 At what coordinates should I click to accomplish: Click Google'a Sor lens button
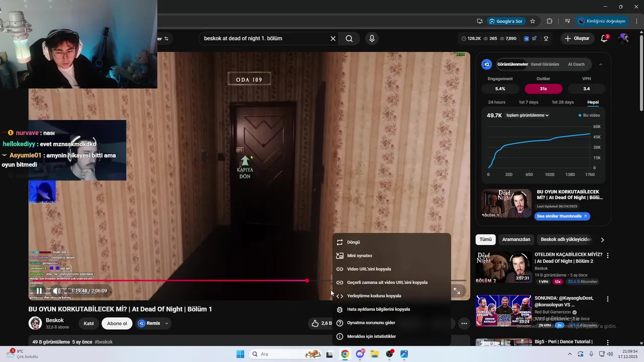[x=506, y=21]
